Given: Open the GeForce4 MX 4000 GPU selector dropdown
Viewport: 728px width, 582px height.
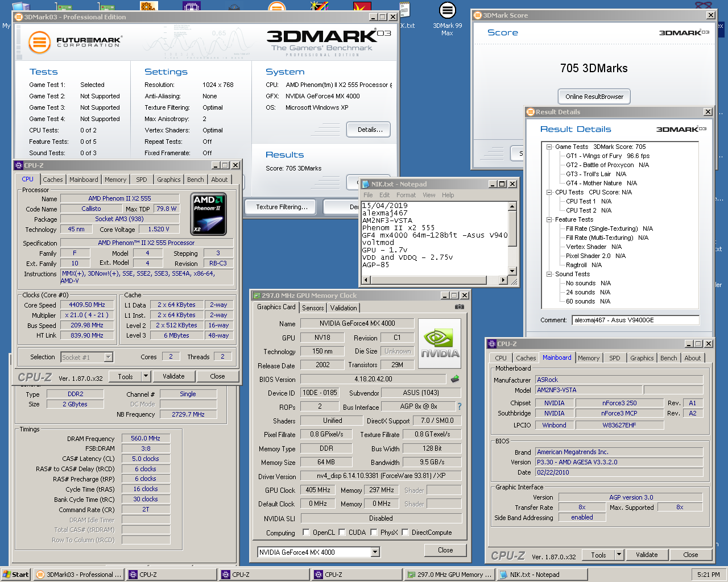Looking at the screenshot, I should tap(375, 552).
